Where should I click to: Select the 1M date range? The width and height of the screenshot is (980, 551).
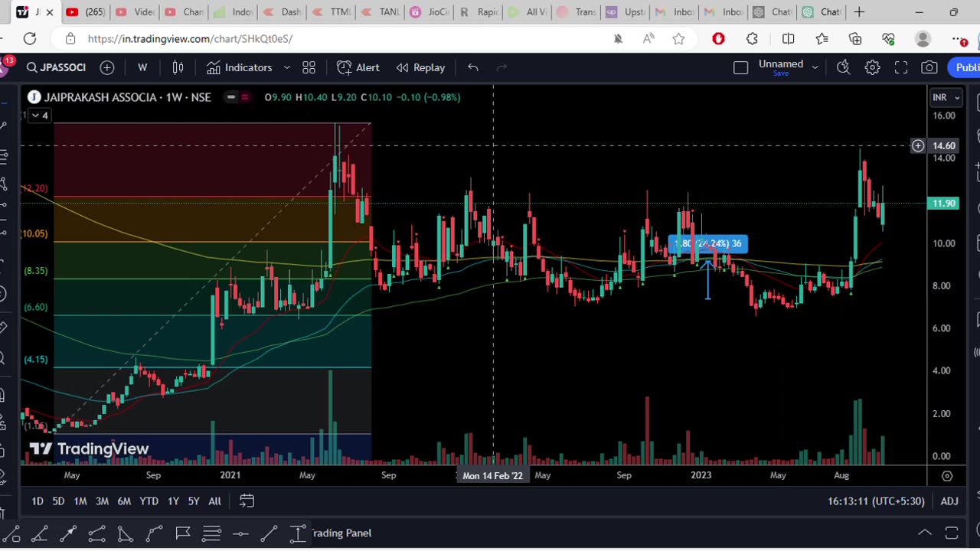[80, 501]
